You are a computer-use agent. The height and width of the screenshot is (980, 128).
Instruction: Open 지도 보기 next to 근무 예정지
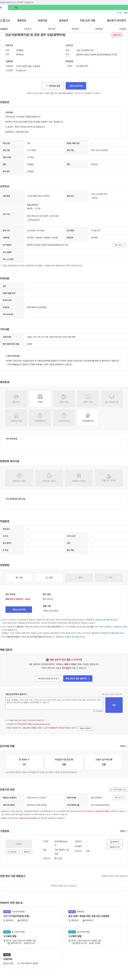[119, 245]
